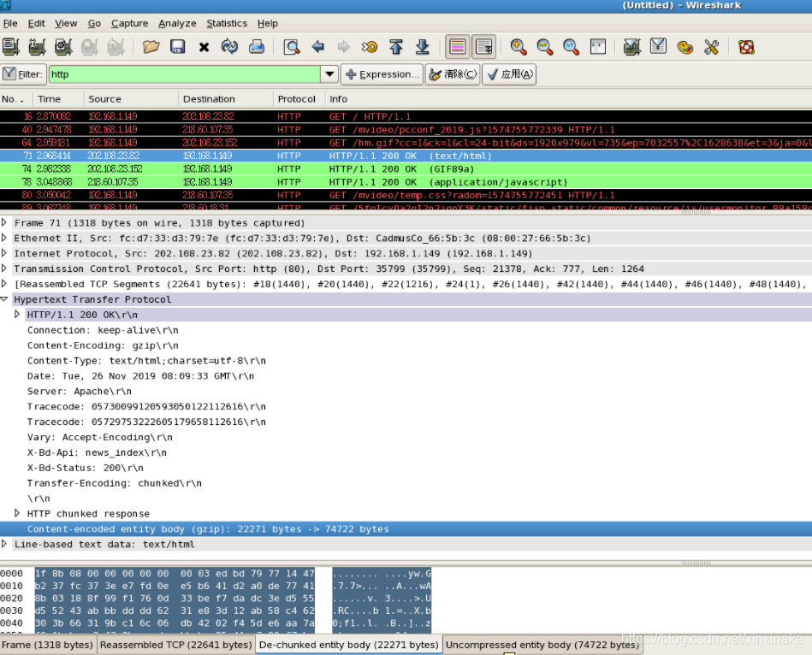Open capture options toolbar icon
The image size is (812, 655).
pyautogui.click(x=37, y=47)
